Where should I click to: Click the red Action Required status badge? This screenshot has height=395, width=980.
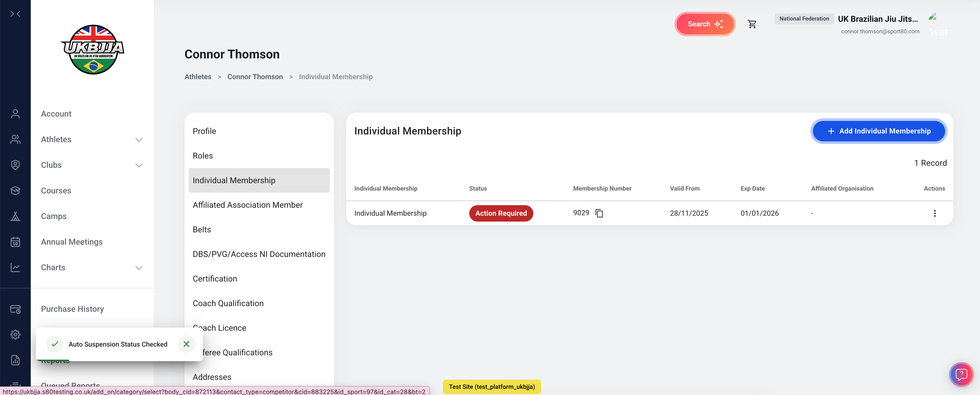[501, 213]
